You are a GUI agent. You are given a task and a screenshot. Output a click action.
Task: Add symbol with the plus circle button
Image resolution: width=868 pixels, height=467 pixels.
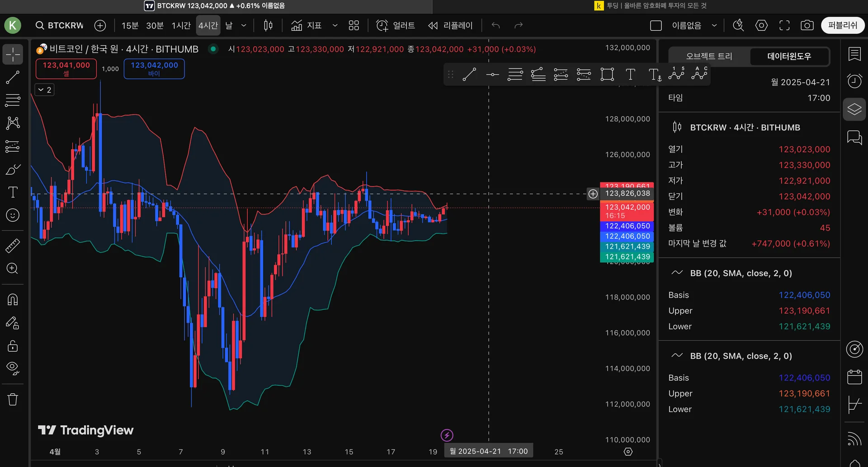(100, 25)
